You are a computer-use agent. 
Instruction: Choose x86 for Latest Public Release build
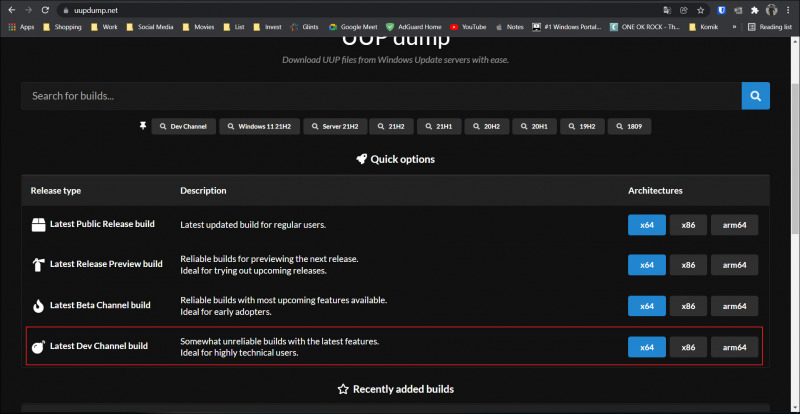[x=688, y=225]
